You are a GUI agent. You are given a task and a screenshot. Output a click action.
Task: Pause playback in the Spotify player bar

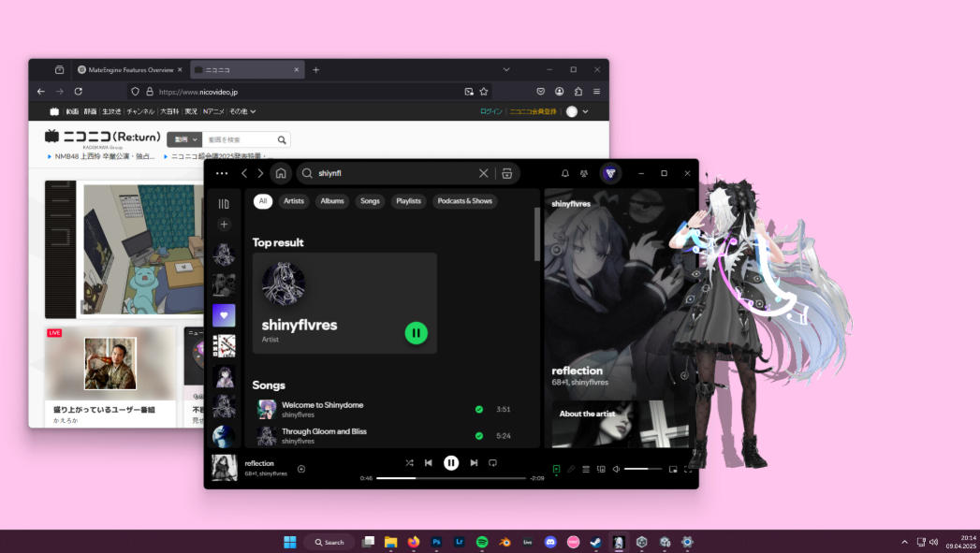coord(450,463)
